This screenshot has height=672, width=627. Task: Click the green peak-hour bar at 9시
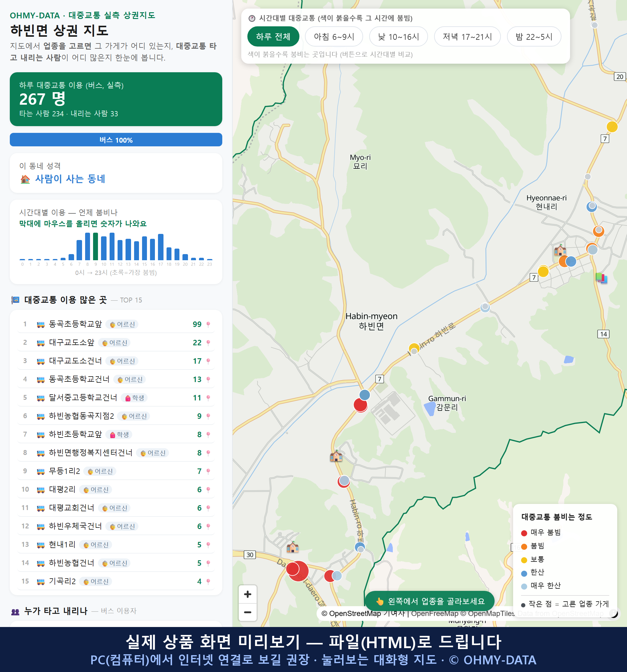coord(96,246)
